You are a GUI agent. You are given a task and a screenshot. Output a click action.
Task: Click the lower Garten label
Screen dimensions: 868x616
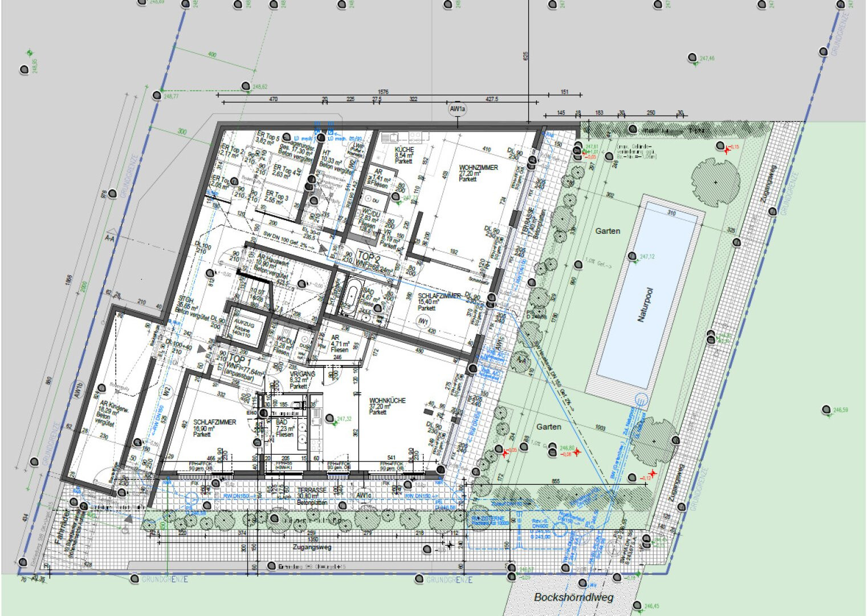pos(548,427)
